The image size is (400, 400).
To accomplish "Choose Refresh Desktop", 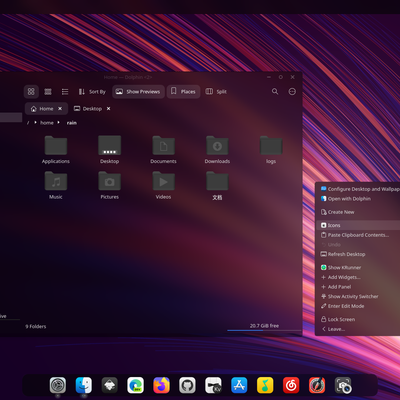I will [x=359, y=254].
